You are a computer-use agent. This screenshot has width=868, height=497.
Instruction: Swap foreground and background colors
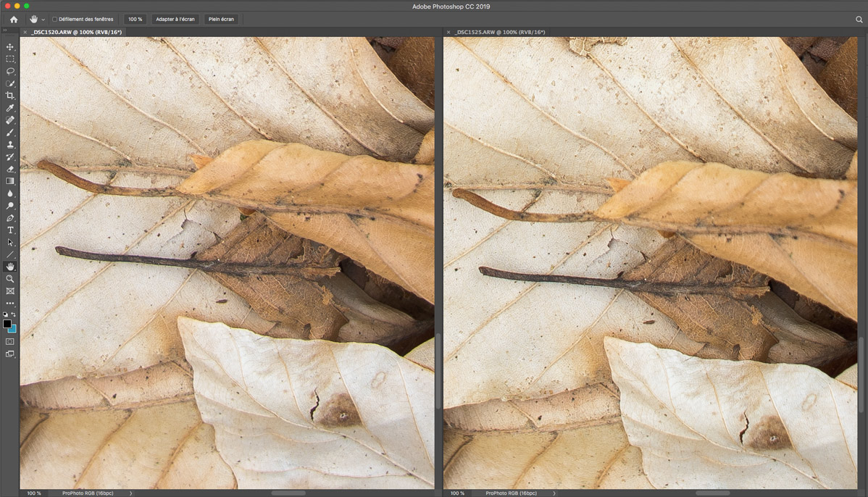(14, 314)
